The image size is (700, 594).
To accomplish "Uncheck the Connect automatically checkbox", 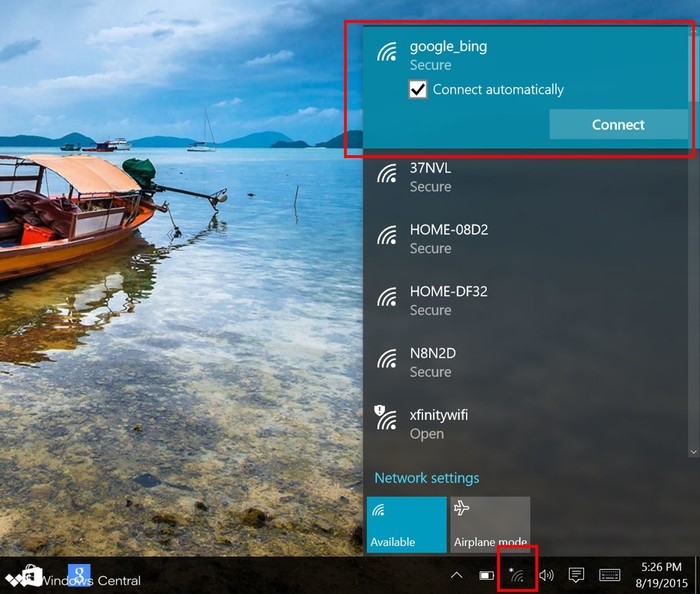I will pos(419,90).
